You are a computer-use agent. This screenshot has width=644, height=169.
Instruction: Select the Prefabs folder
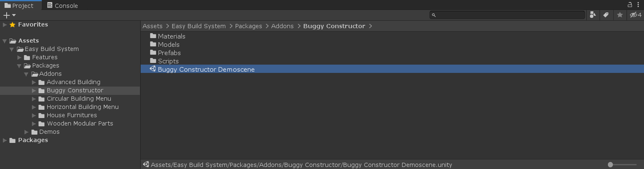coord(169,53)
